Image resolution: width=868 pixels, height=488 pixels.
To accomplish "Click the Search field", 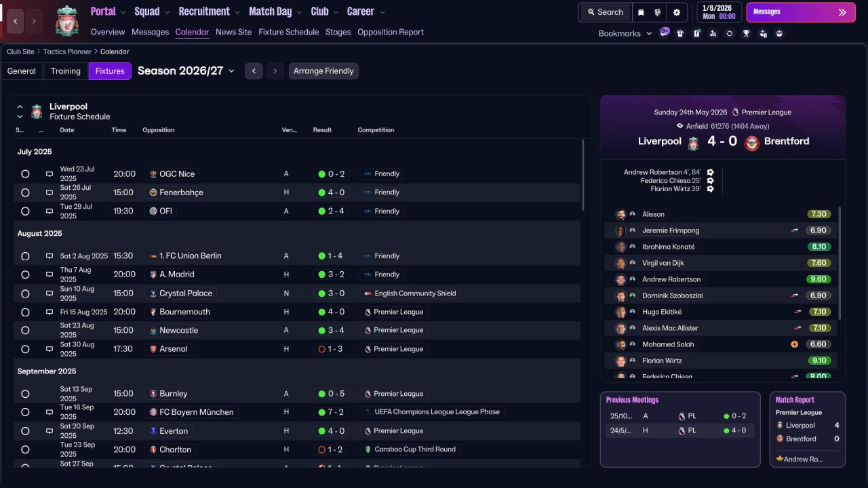I will 605,12.
